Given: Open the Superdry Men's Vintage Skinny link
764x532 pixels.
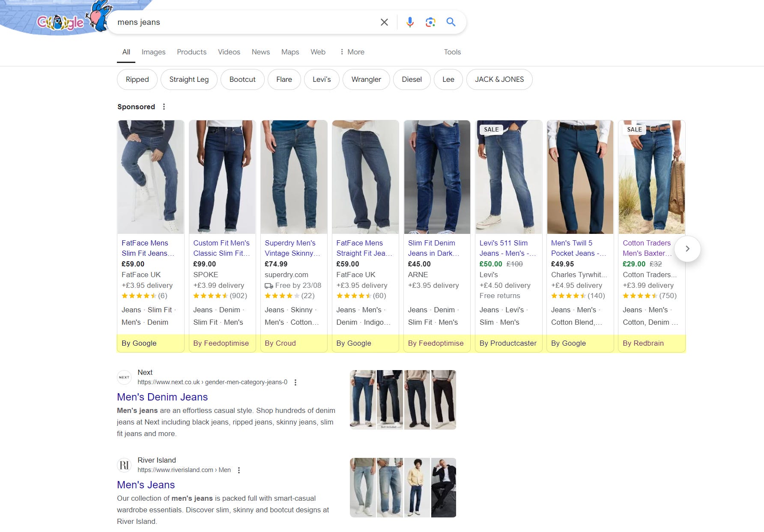Looking at the screenshot, I should tap(292, 248).
